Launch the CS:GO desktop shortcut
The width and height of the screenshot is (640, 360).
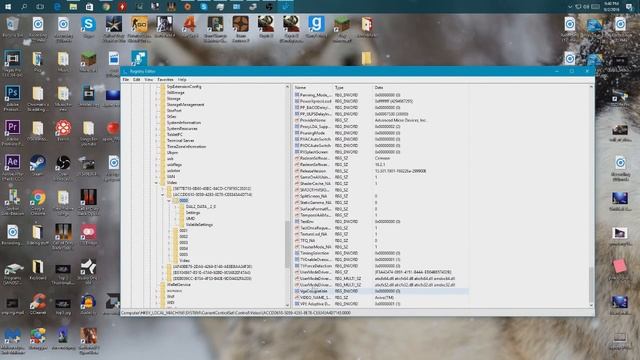tap(139, 24)
